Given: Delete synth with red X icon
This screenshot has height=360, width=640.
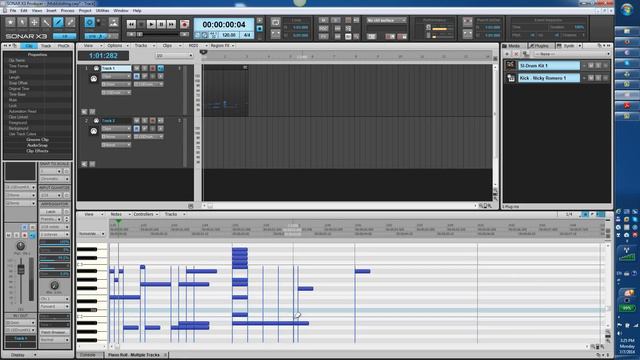Looking at the screenshot, I should point(516,54).
